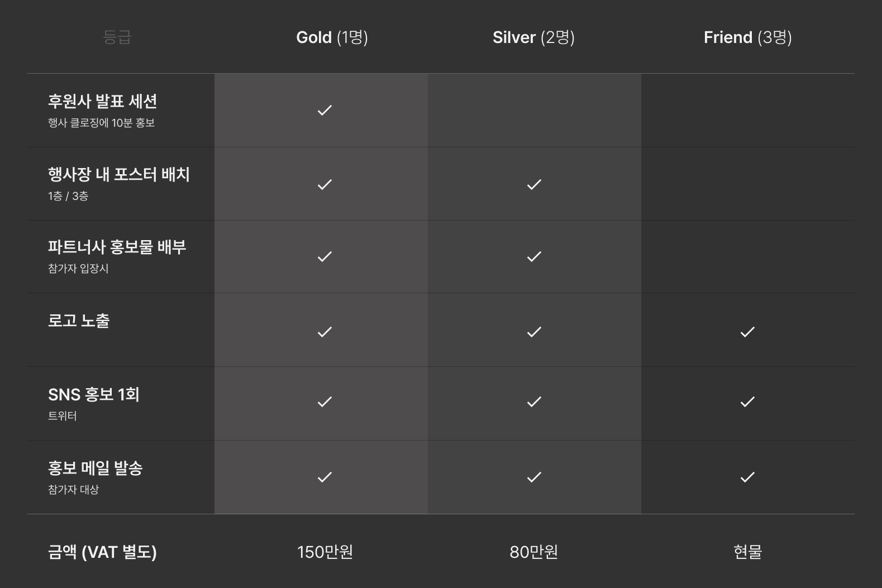Screen dimensions: 882x588
Task: Click Silver checkmark for SNS 홍보 1회
Action: [534, 401]
